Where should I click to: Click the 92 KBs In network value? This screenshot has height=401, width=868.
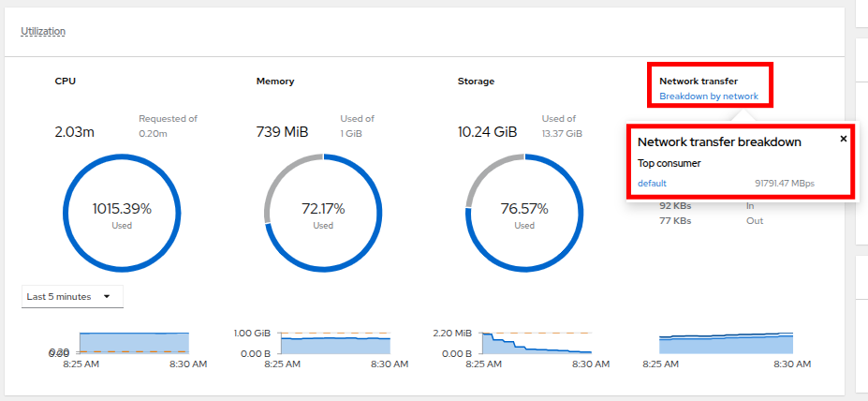pyautogui.click(x=675, y=205)
